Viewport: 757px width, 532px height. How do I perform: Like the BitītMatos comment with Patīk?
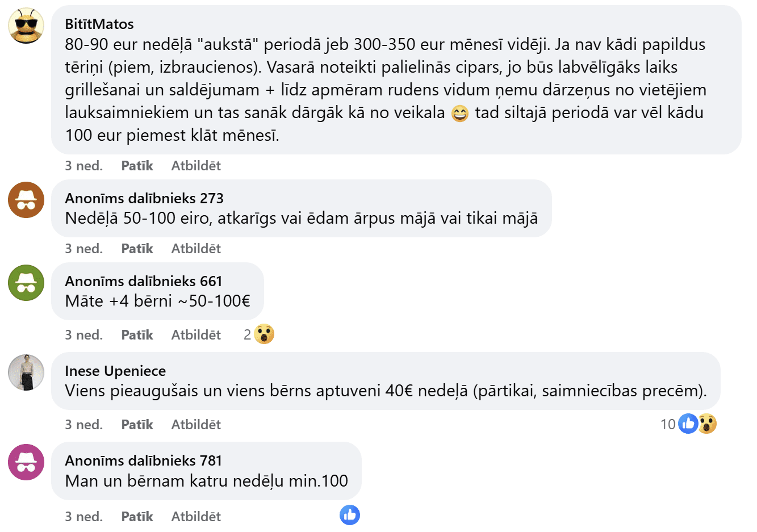coord(137,166)
